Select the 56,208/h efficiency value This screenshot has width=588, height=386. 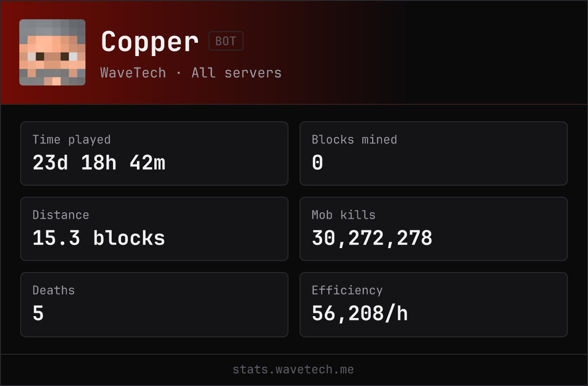point(360,313)
